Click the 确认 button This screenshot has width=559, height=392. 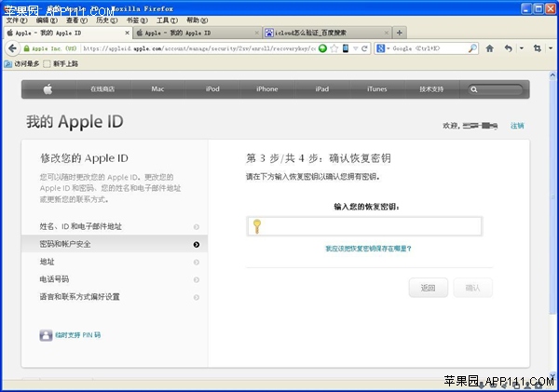click(472, 288)
